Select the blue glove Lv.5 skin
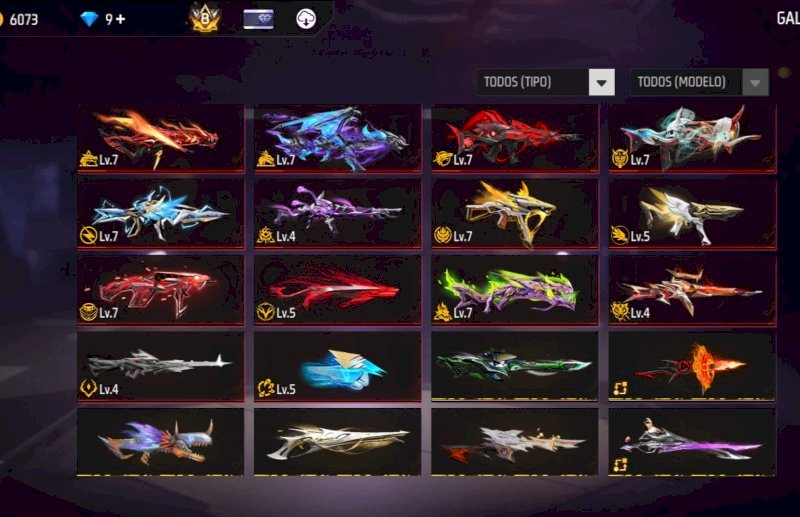 (x=337, y=366)
